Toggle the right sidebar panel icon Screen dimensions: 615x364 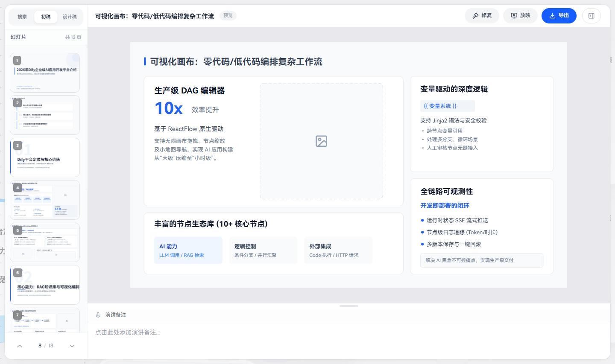point(592,16)
